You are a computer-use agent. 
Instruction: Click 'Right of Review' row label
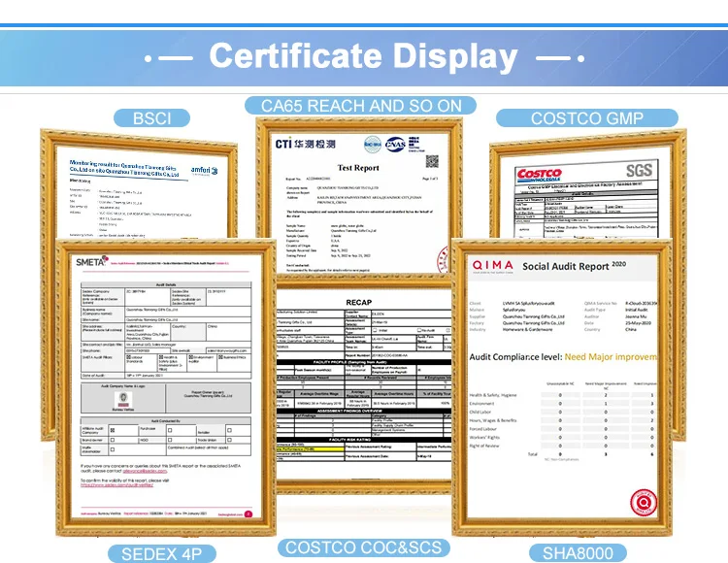pyautogui.click(x=484, y=446)
